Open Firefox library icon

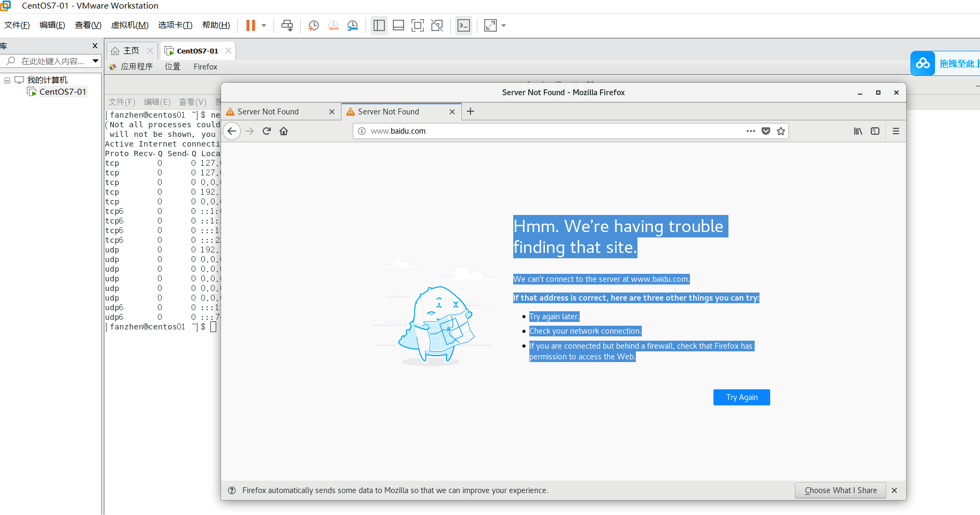pos(858,131)
